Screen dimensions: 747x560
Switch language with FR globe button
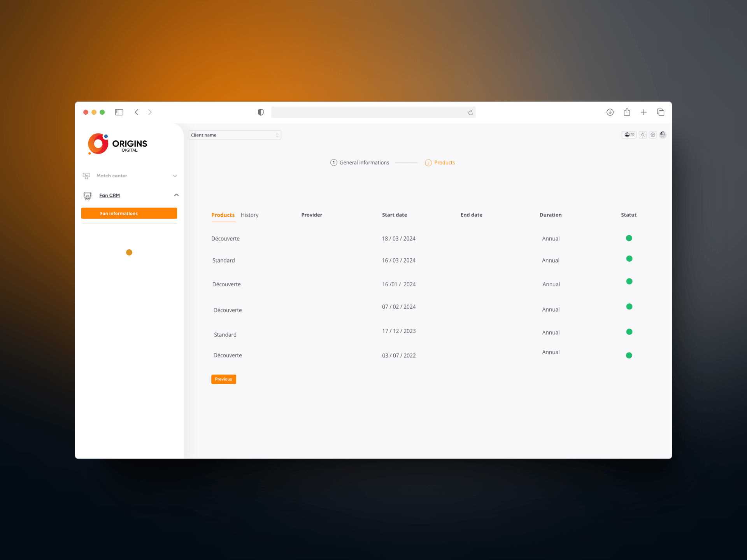pyautogui.click(x=629, y=135)
